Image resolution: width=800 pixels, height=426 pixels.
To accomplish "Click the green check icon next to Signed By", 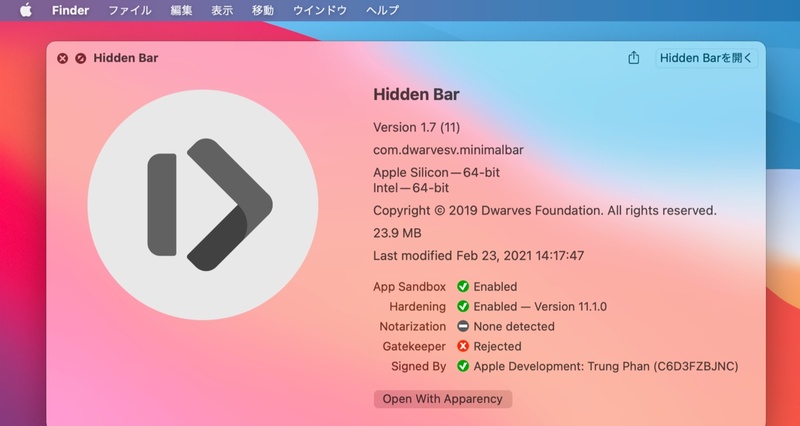I will (x=463, y=366).
